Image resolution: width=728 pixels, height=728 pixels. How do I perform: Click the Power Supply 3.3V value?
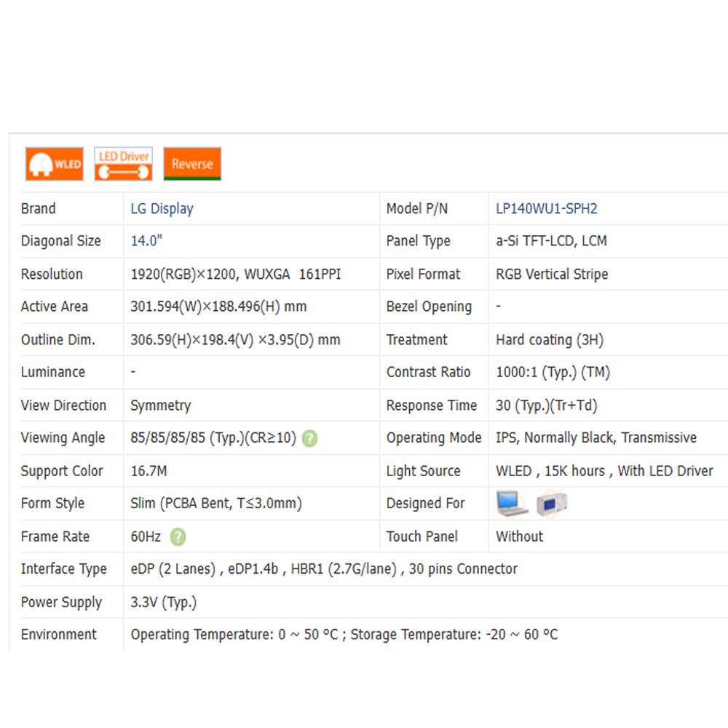pos(163,603)
